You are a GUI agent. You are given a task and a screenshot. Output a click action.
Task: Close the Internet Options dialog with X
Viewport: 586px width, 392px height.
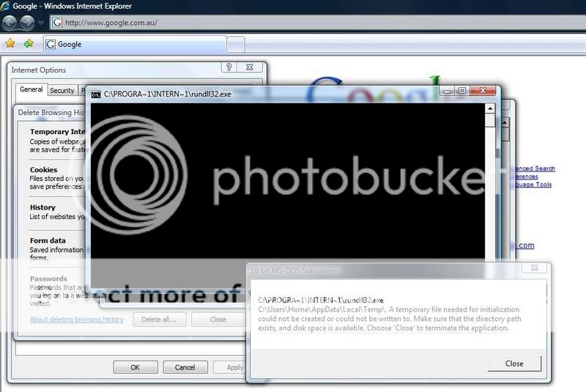tap(250, 67)
